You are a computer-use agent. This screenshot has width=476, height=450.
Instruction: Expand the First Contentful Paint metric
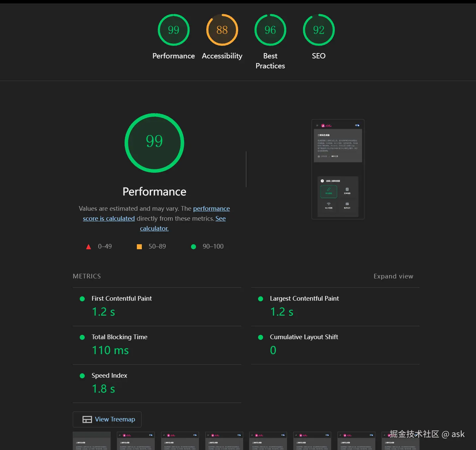[157, 307]
